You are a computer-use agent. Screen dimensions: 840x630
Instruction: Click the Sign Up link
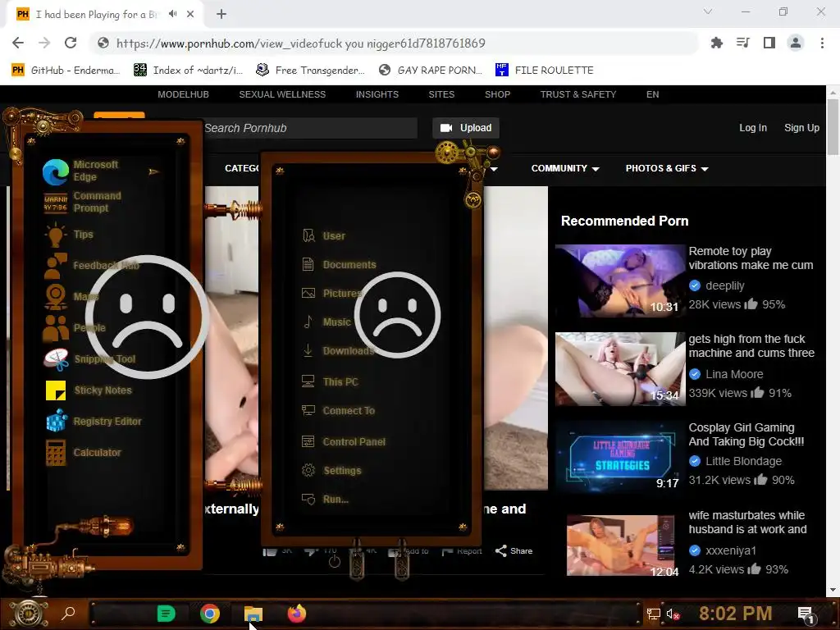802,128
